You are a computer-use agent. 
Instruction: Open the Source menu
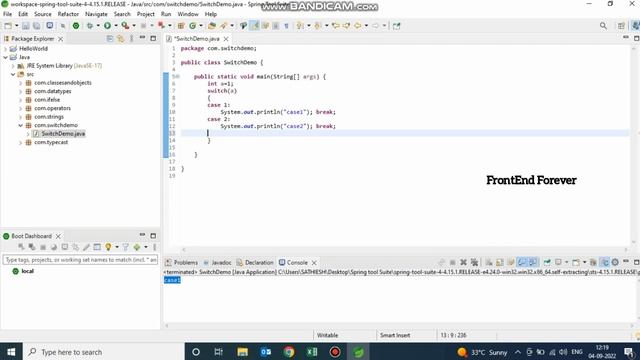pyautogui.click(x=43, y=14)
